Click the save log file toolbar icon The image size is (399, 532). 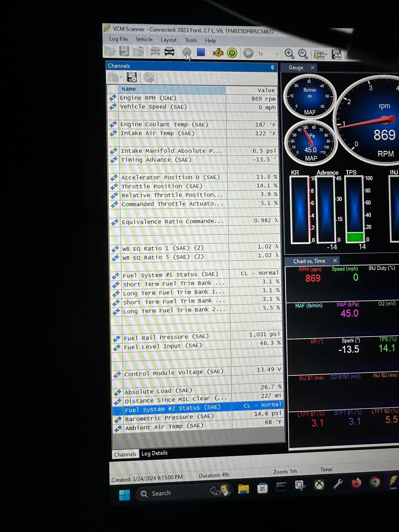124,51
